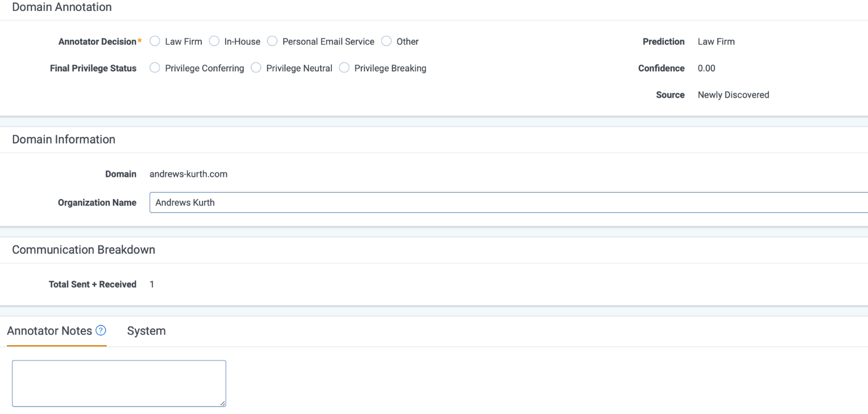
Task: Select the Law Firm annotator decision
Action: (x=155, y=42)
